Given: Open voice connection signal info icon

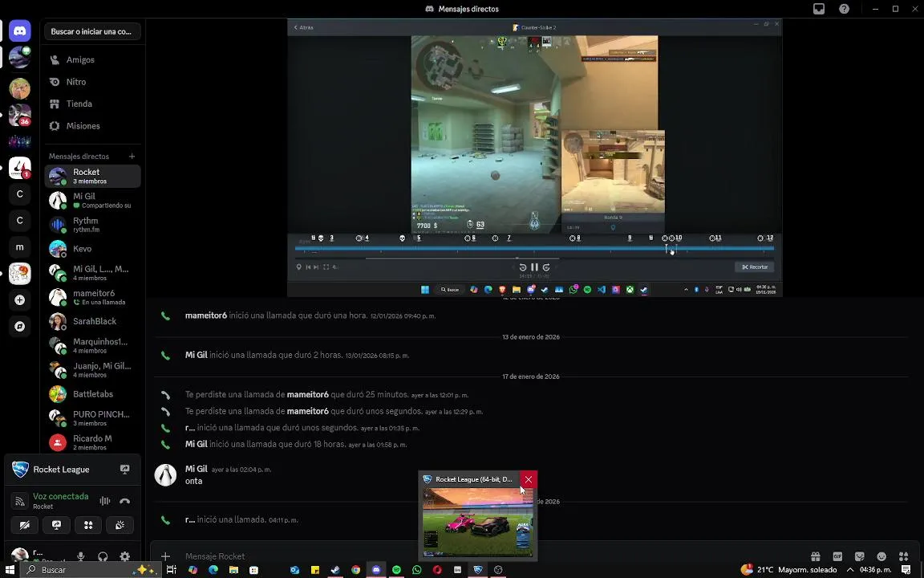Looking at the screenshot, I should pos(20,501).
